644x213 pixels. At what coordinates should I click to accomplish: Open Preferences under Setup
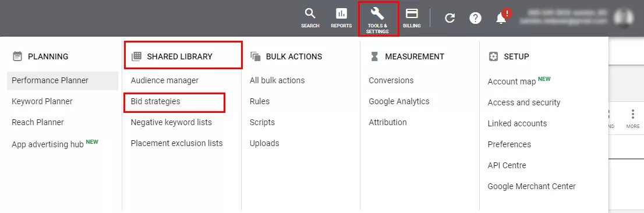509,144
